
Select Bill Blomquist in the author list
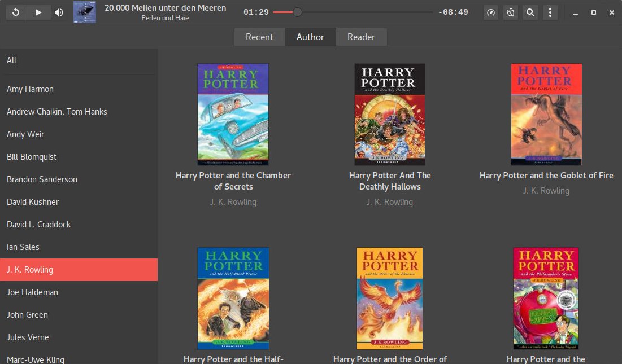tap(79, 157)
